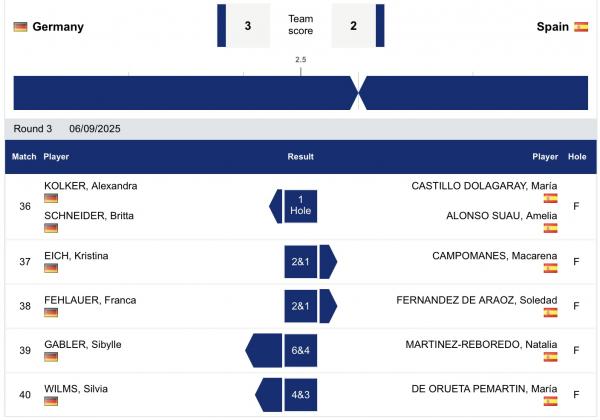Click the 2.5 marker on score bar

[301, 60]
